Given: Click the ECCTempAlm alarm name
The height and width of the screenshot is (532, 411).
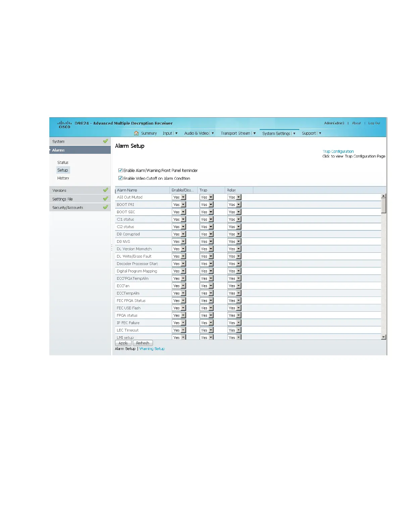Looking at the screenshot, I should pos(128,293).
